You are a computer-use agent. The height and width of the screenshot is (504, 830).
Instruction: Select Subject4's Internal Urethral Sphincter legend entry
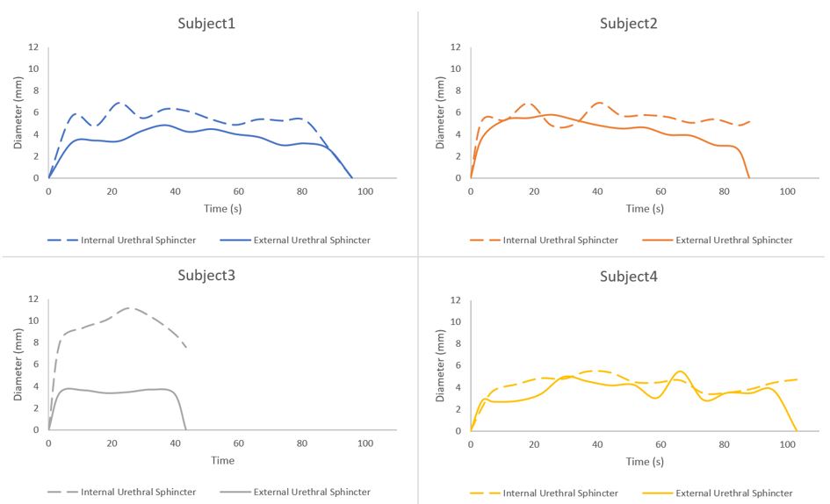click(560, 493)
